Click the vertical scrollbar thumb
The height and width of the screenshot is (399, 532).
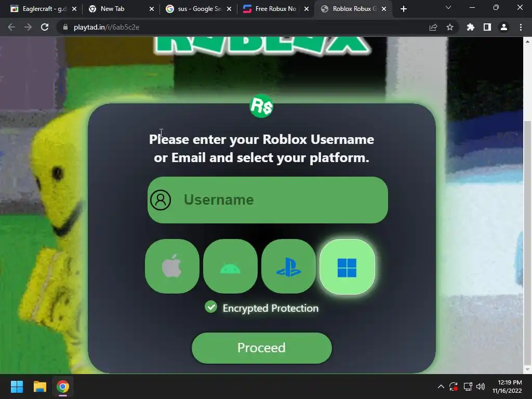click(527, 242)
